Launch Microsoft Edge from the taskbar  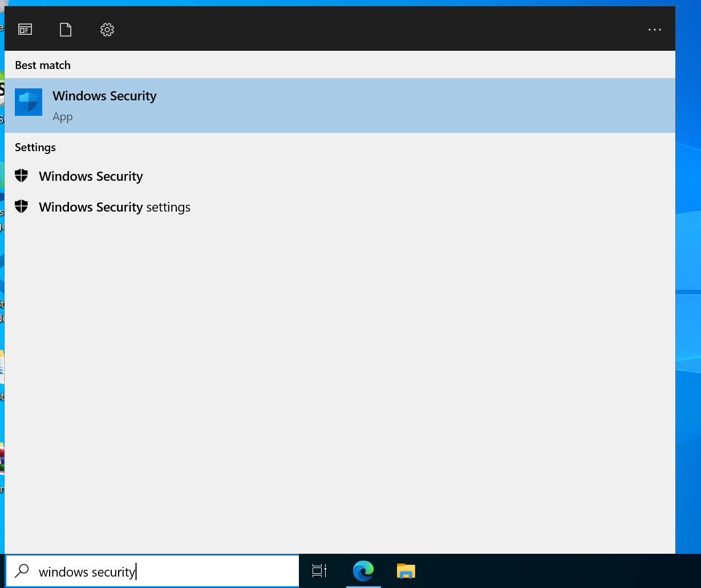[x=363, y=570]
